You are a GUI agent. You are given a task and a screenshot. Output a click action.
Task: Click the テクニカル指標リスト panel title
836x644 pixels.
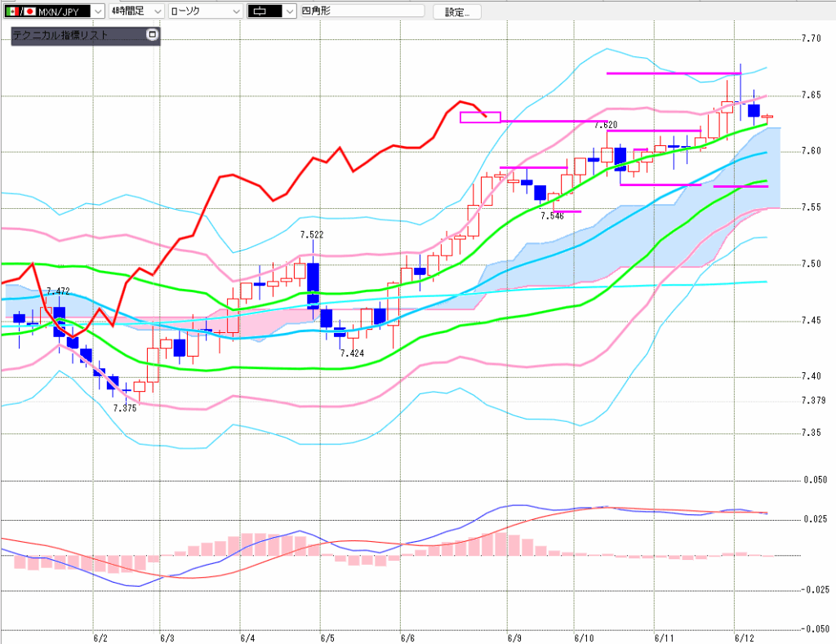[x=60, y=35]
